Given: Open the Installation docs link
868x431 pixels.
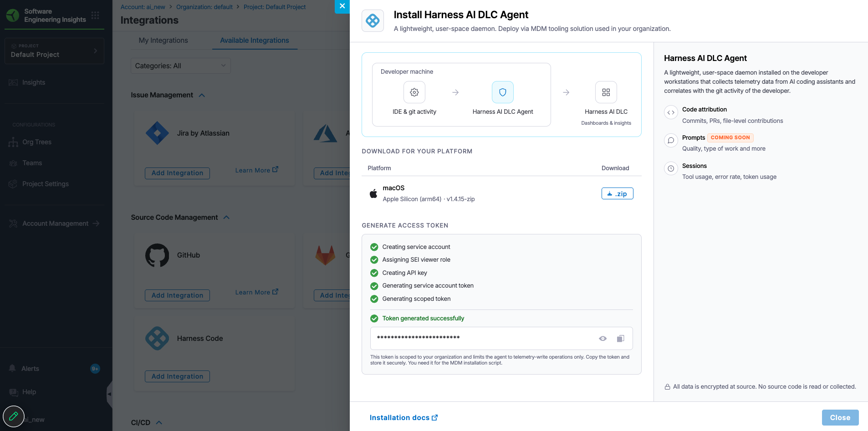Looking at the screenshot, I should pos(403,417).
